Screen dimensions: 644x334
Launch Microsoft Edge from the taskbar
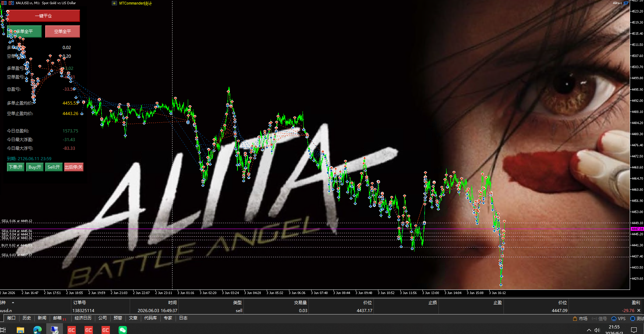(x=37, y=330)
